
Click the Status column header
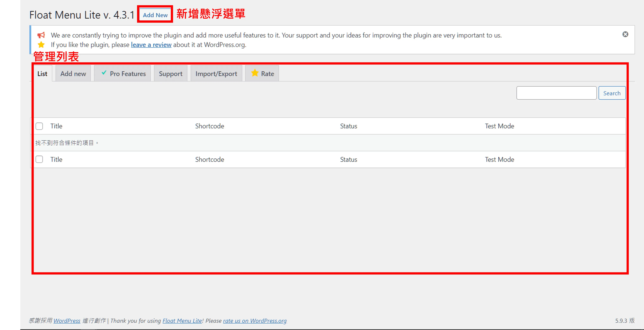coord(348,126)
